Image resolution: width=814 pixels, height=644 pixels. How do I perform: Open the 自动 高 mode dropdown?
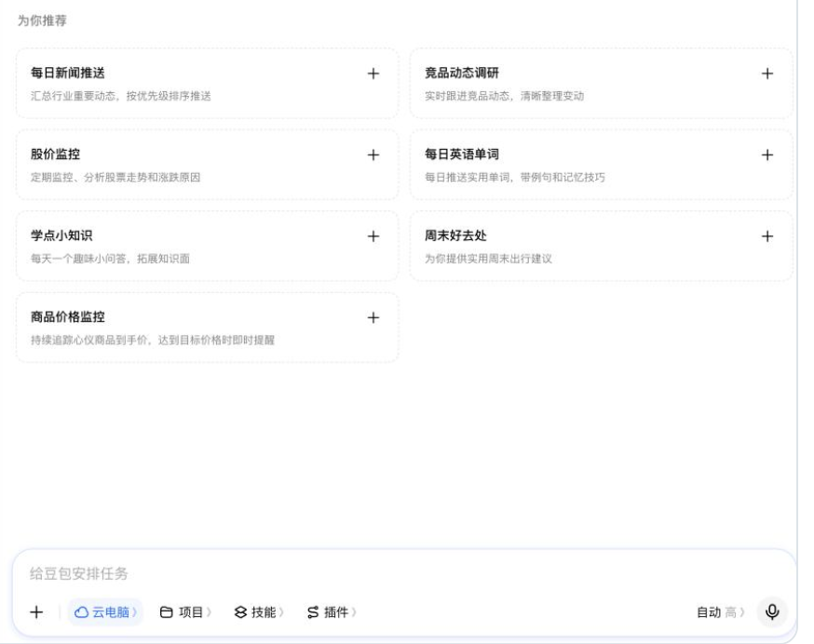pyautogui.click(x=721, y=612)
